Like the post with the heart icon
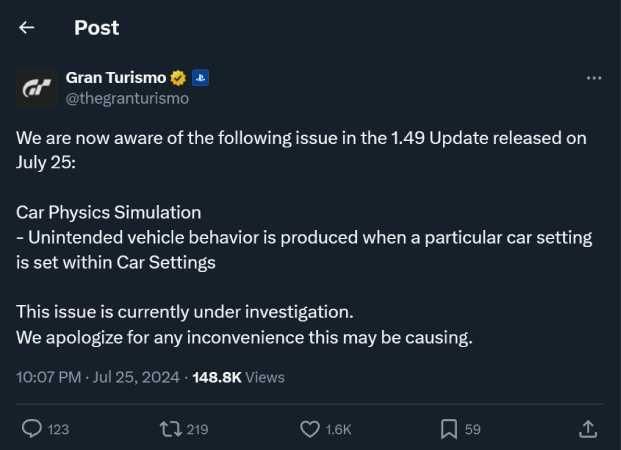 [x=310, y=428]
